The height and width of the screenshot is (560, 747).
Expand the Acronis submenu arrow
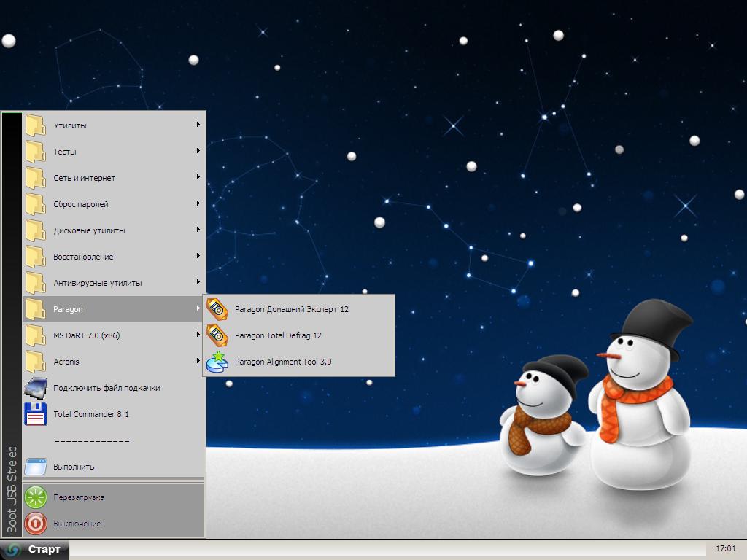coord(198,361)
